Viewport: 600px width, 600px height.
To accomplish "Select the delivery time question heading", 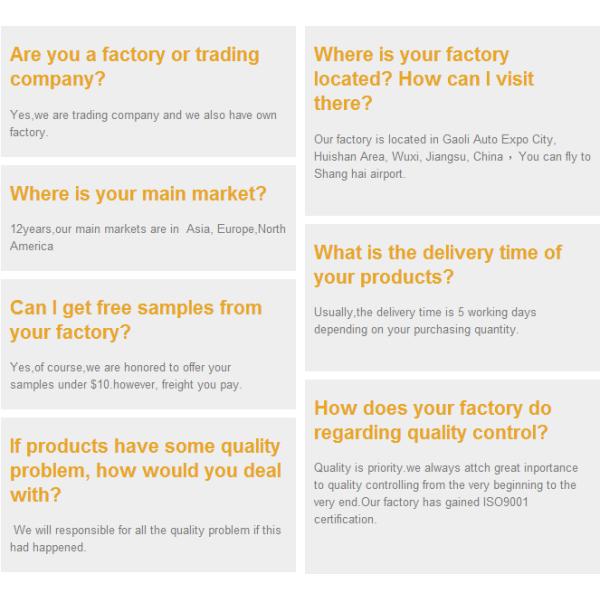I will (x=437, y=264).
